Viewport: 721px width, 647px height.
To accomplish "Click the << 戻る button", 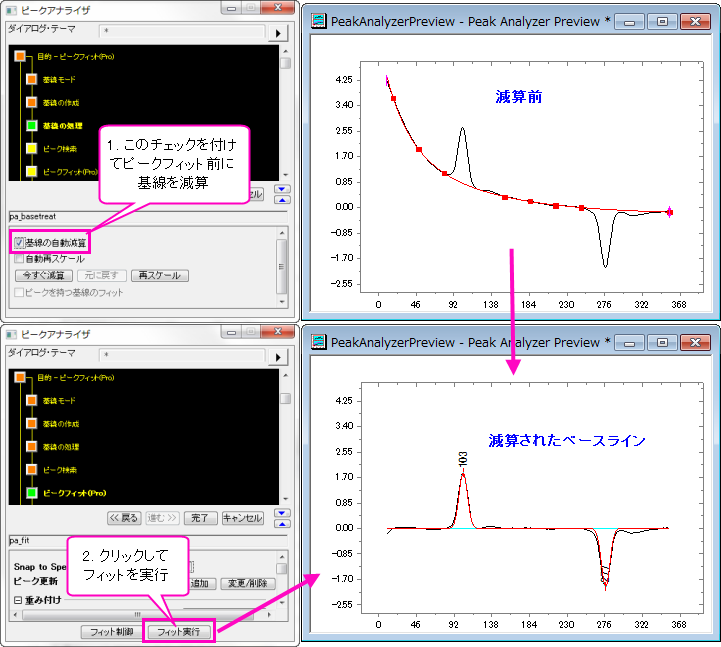I will point(124,518).
